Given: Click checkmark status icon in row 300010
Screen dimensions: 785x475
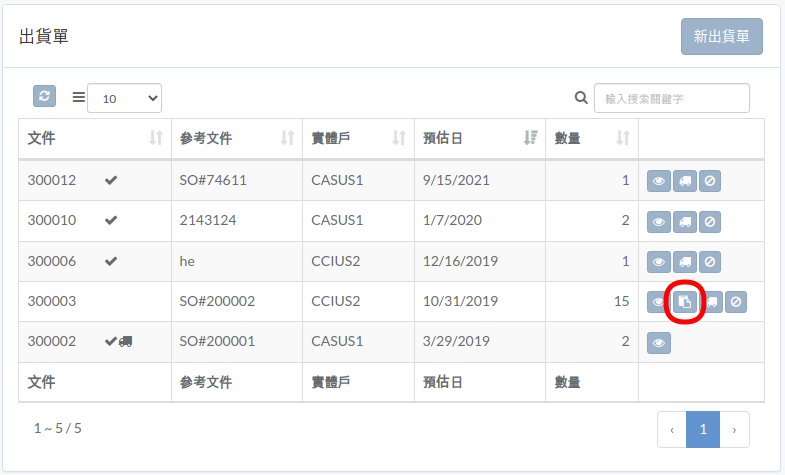Looking at the screenshot, I should click(x=111, y=220).
